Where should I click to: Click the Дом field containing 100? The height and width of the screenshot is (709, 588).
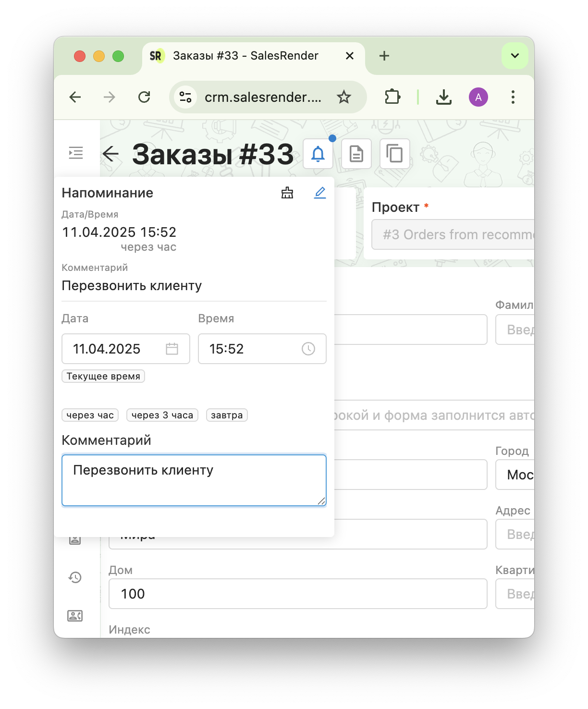(298, 594)
